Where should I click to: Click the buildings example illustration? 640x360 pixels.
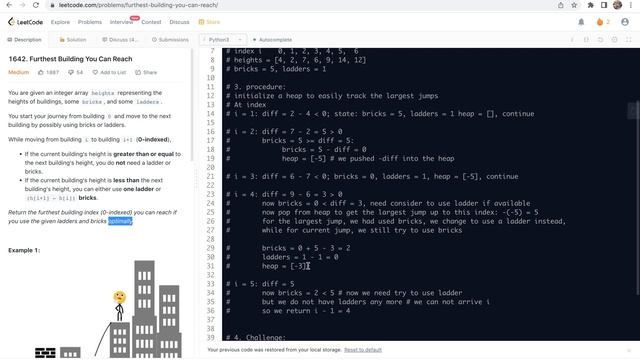108,309
